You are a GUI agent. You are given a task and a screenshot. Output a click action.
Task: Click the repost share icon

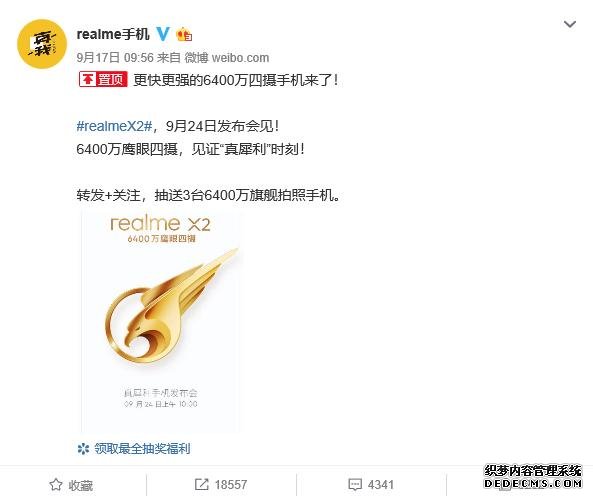tap(202, 484)
